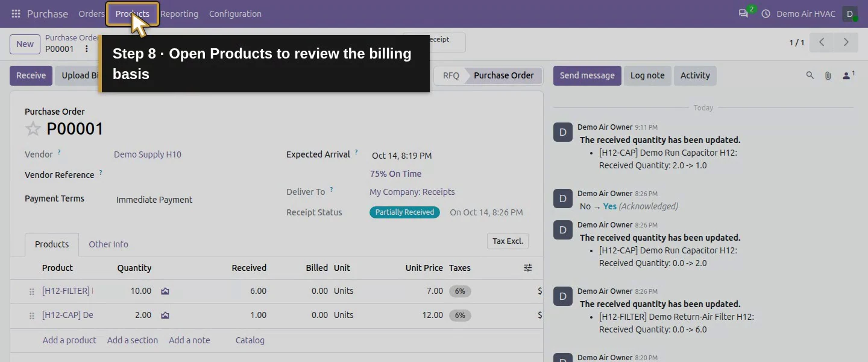
Task: Open forecast chart icon for H12-CAP row
Action: [165, 315]
